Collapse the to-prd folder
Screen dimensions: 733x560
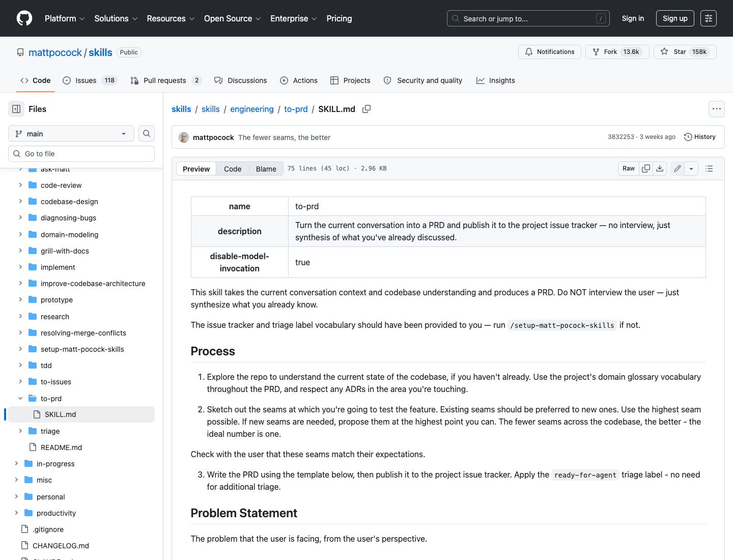click(x=20, y=398)
